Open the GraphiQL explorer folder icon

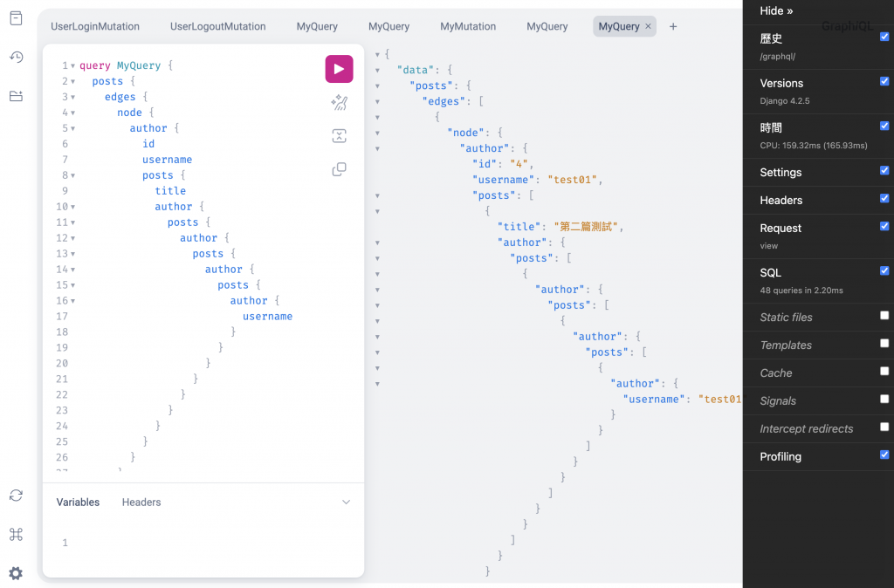(x=16, y=96)
